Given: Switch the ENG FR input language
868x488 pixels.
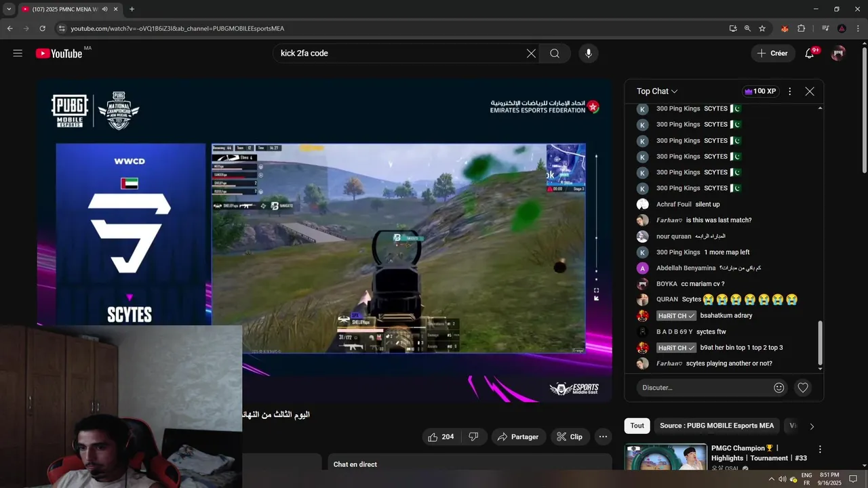Looking at the screenshot, I should [807, 479].
